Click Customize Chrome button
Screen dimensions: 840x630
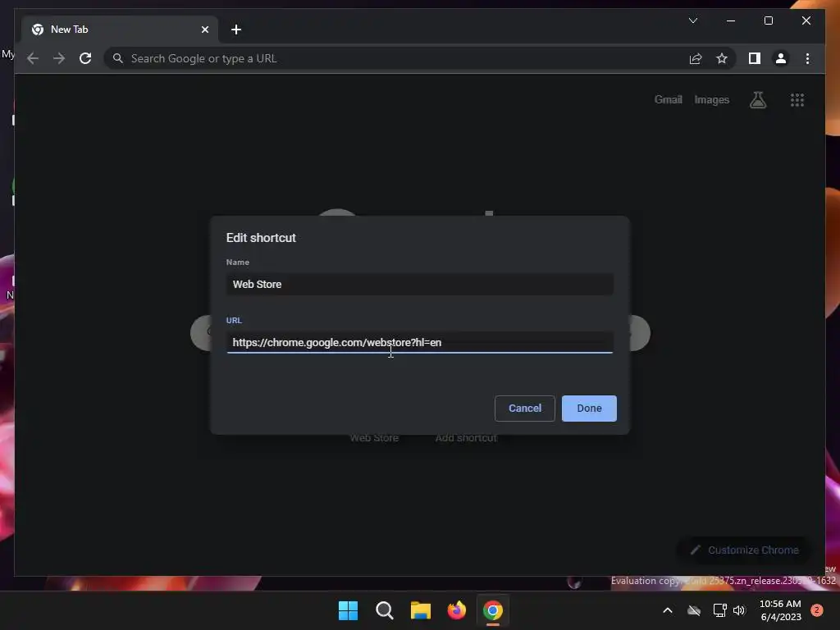click(x=744, y=550)
